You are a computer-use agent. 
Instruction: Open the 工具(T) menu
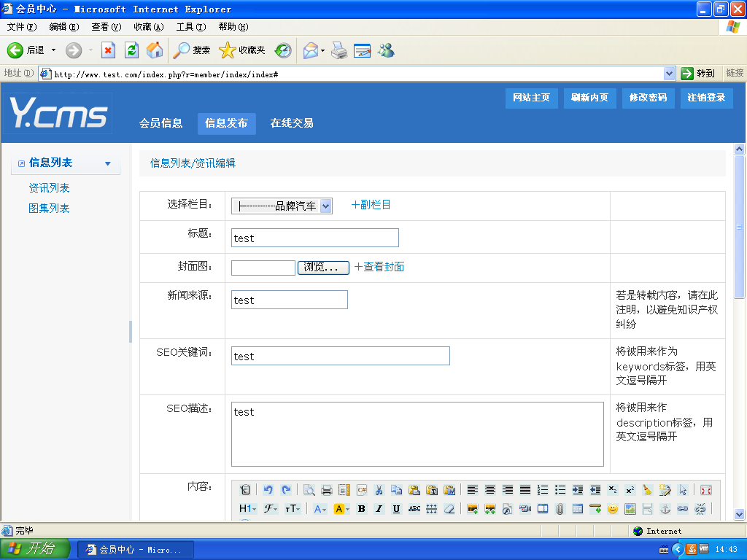click(191, 27)
